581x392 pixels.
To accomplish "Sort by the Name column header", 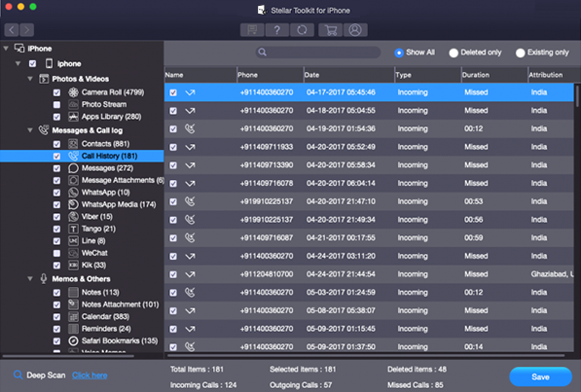I will point(200,75).
